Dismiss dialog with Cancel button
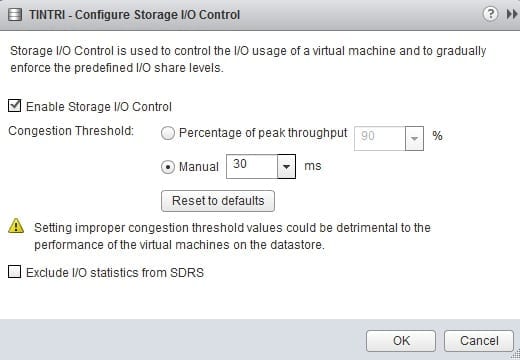This screenshot has height=360, width=520. [479, 341]
